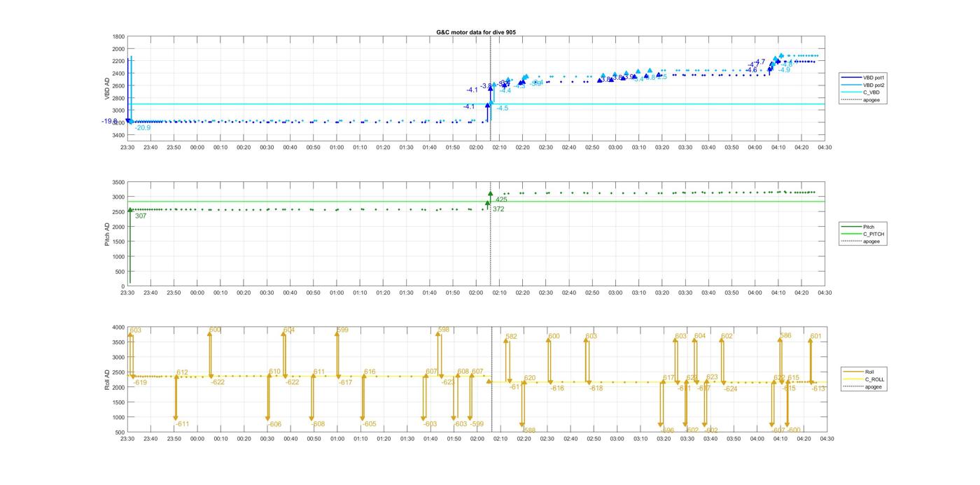Click the 'Pitch AD' y-axis label

pyautogui.click(x=107, y=234)
